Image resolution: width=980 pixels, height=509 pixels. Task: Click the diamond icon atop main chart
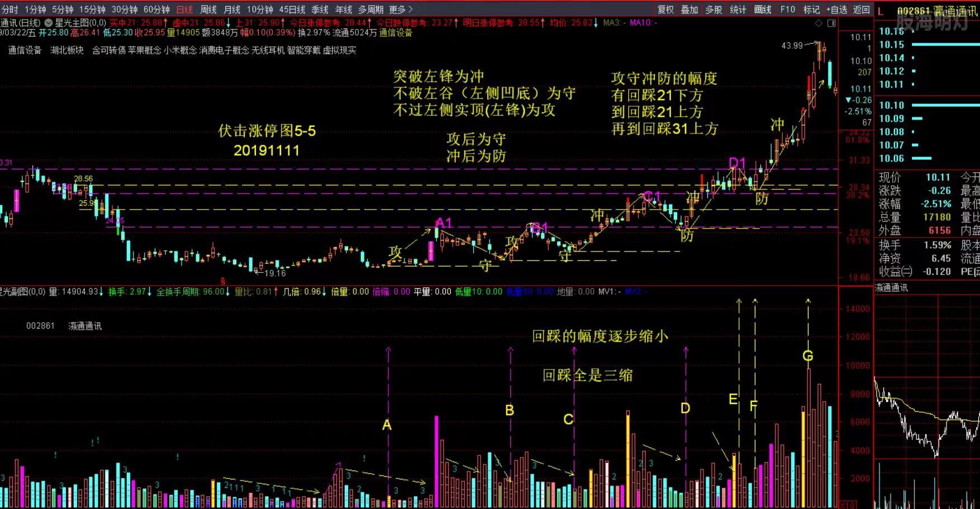point(819,23)
